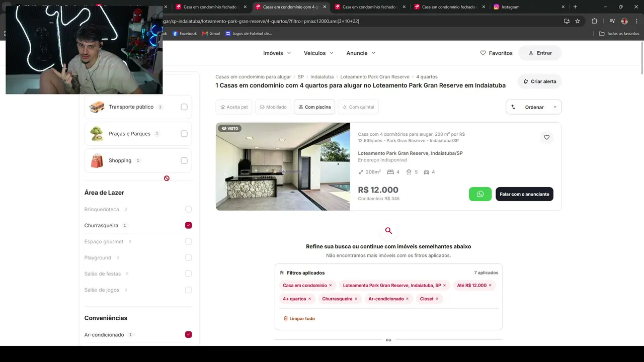Screen dimensions: 644x362
Task: Open the Facebook bookmark
Action: (185, 34)
